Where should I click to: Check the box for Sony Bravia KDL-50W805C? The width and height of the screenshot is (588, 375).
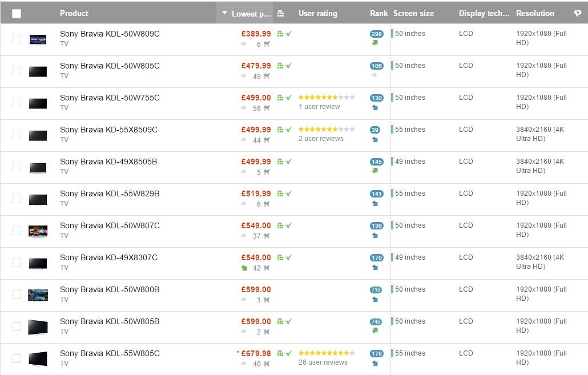coord(17,71)
